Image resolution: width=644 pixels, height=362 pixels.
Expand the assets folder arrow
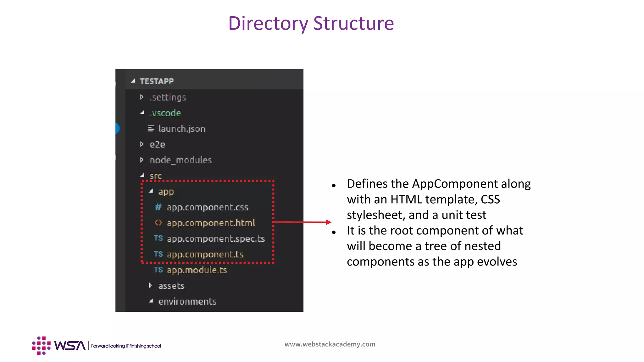click(x=150, y=286)
